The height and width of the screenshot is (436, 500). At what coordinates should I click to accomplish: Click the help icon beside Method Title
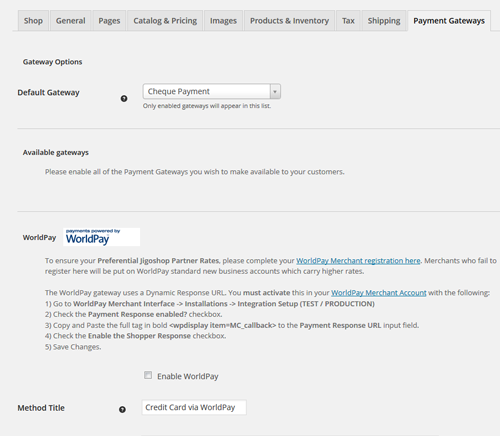[122, 410]
